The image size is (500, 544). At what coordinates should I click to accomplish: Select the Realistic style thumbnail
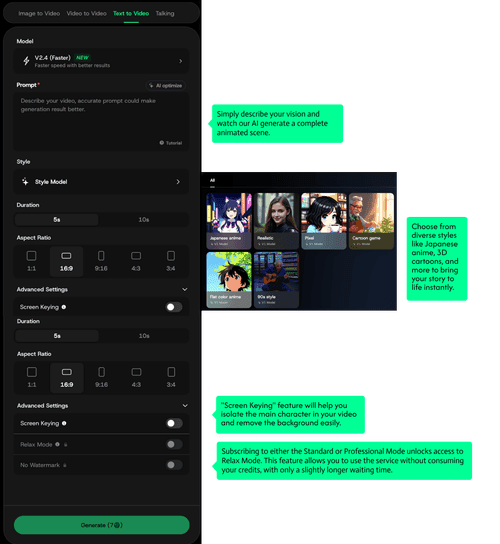pyautogui.click(x=276, y=221)
